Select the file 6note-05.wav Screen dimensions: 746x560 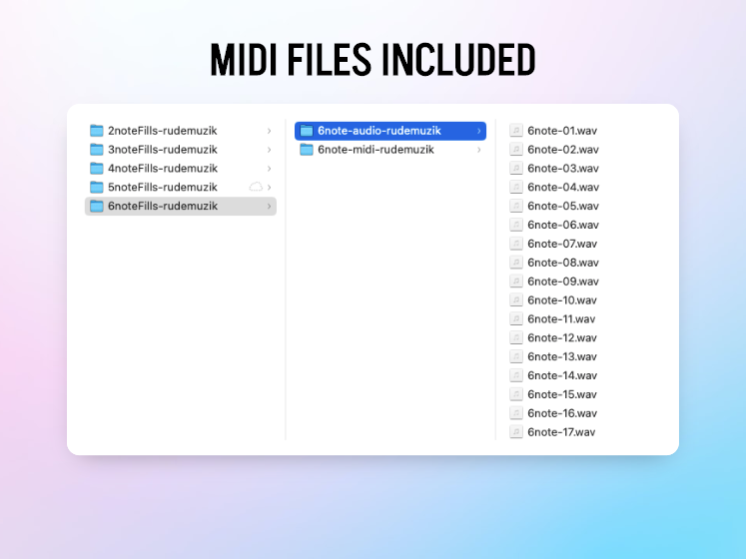(562, 206)
